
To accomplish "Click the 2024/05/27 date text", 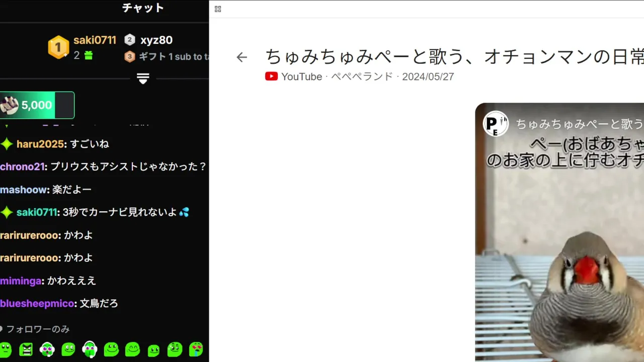I will point(428,76).
